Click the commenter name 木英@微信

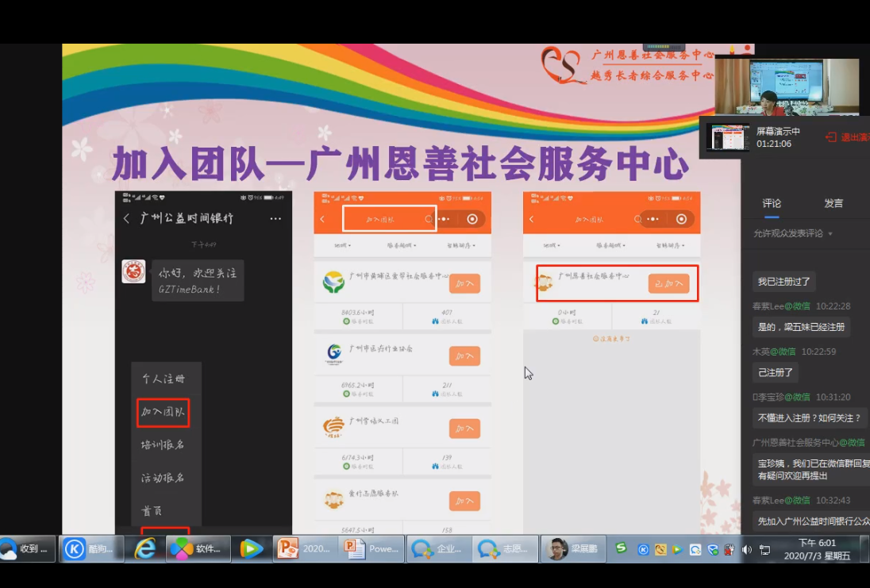coord(773,352)
